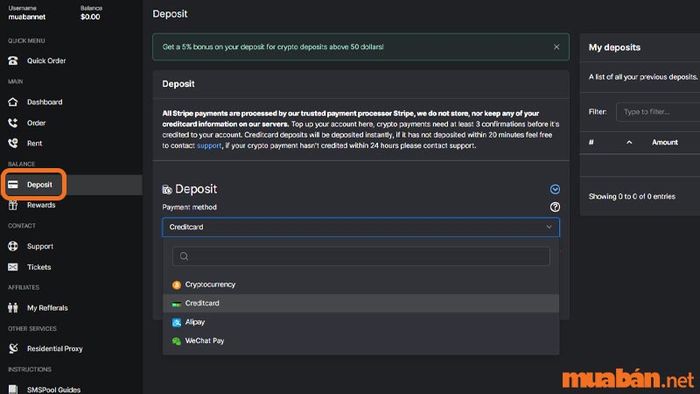700x394 pixels.
Task: Open the Rent menu item
Action: (x=34, y=143)
